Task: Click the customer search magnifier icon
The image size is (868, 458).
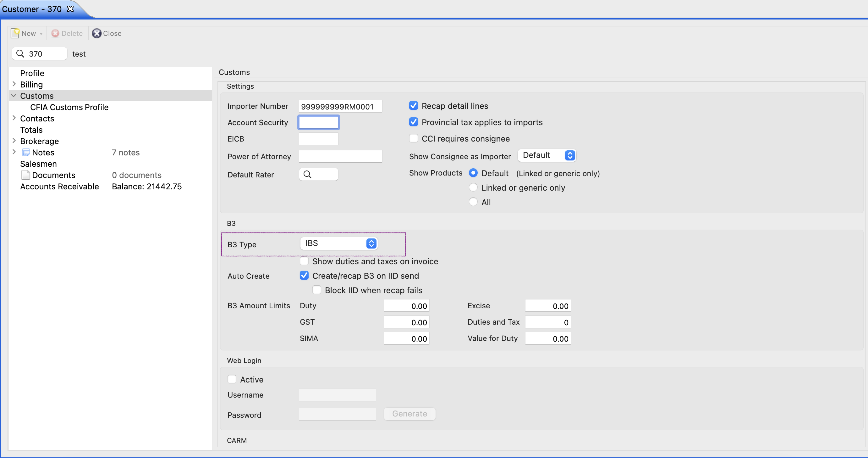Action: [20, 53]
